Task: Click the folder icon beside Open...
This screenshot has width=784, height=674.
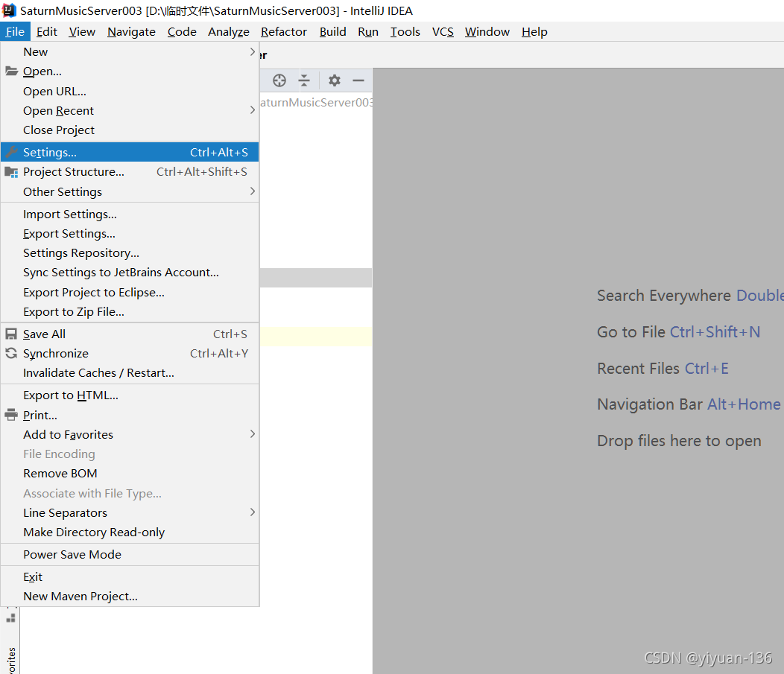Action: (x=11, y=71)
